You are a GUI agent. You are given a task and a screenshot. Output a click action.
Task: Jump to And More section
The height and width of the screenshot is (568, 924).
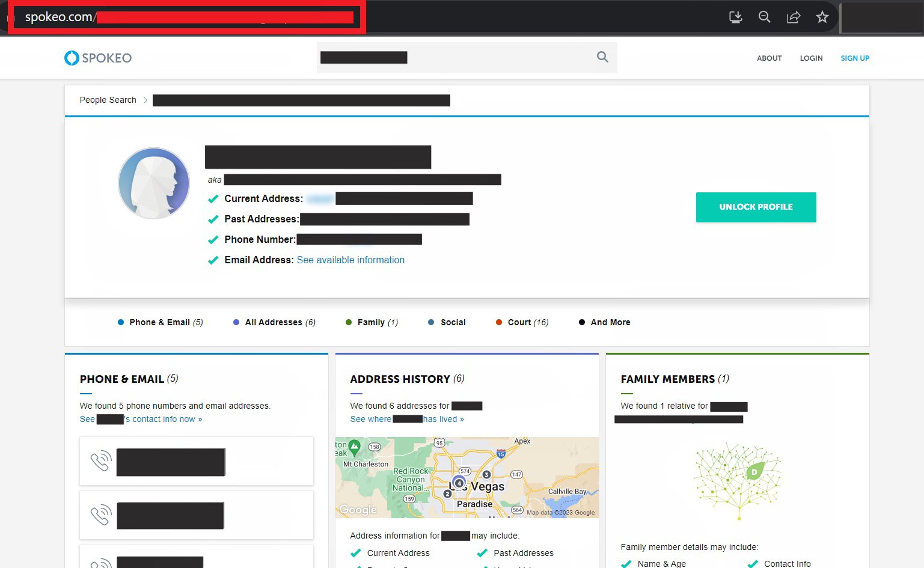605,322
